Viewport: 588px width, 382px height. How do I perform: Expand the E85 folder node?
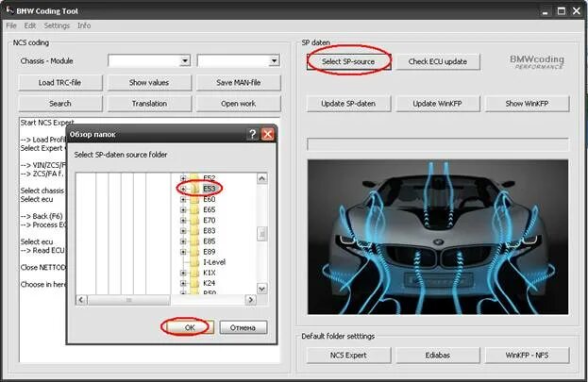point(183,241)
